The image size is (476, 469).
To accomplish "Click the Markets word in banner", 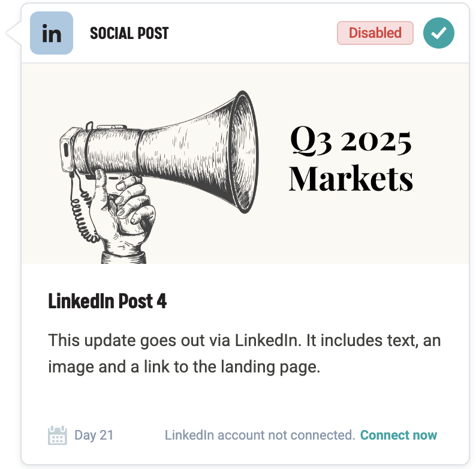I will [x=351, y=178].
